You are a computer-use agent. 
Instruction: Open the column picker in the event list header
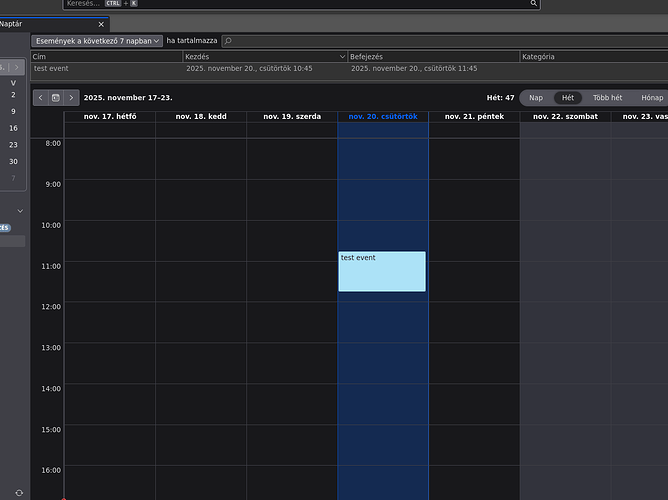coord(344,57)
